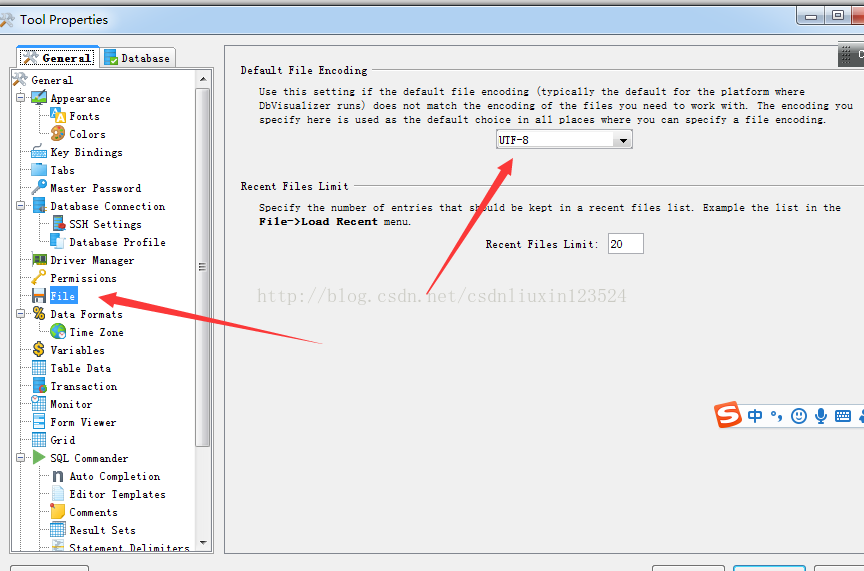
Task: Select the Appearance tree item
Action: [x=80, y=98]
